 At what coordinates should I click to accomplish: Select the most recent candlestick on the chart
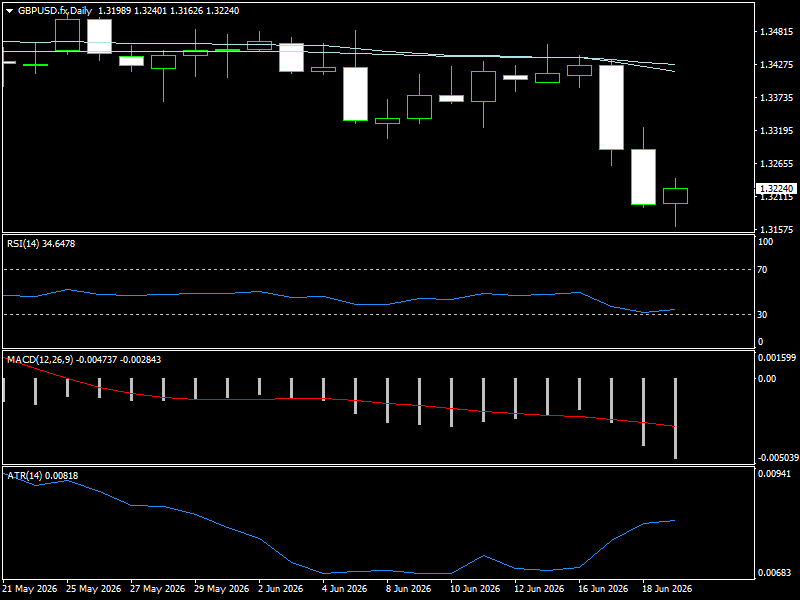pos(676,196)
